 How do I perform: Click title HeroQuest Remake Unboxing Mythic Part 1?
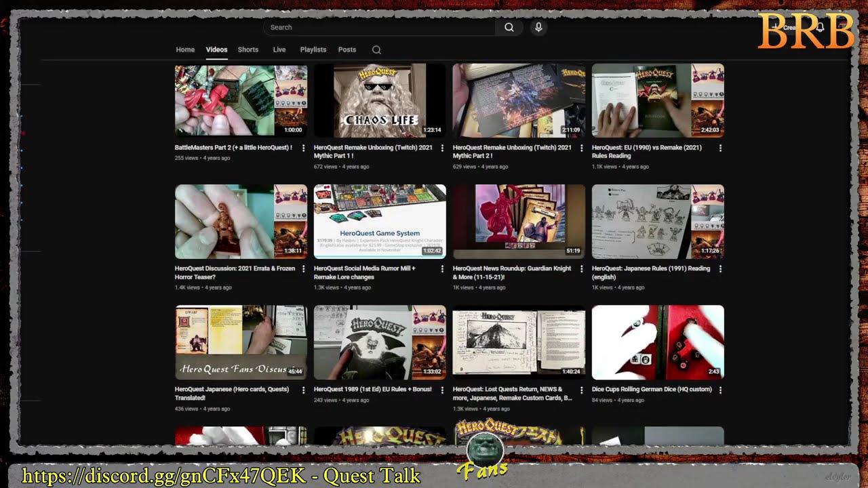(373, 151)
